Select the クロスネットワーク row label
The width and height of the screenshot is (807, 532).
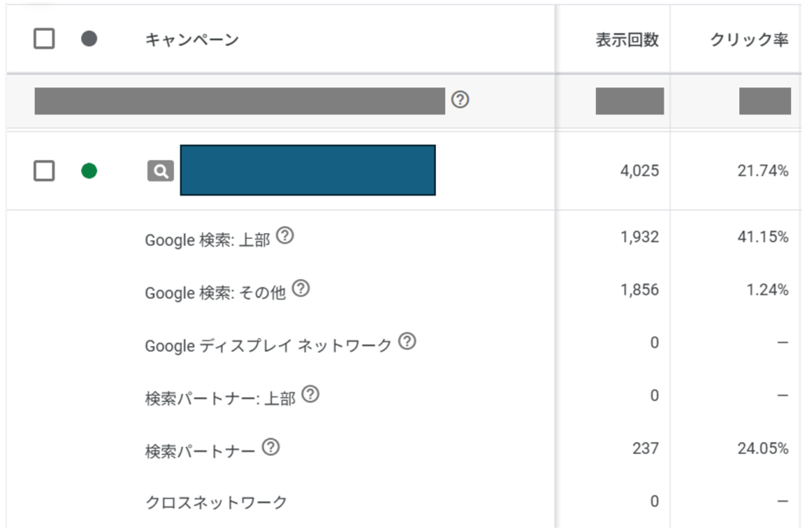(216, 502)
